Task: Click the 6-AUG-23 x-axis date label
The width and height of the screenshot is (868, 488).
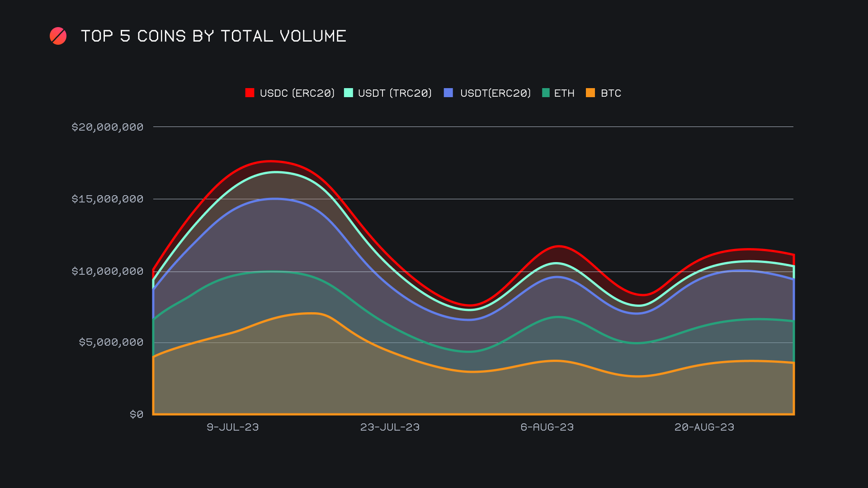Action: pos(547,427)
